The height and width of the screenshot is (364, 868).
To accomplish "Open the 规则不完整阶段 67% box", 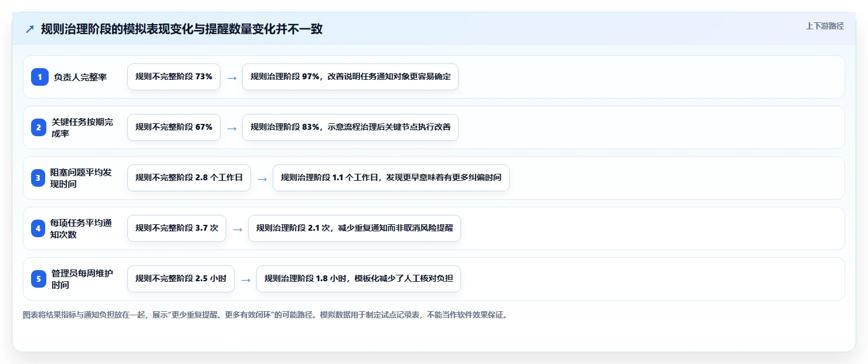I will click(x=174, y=127).
